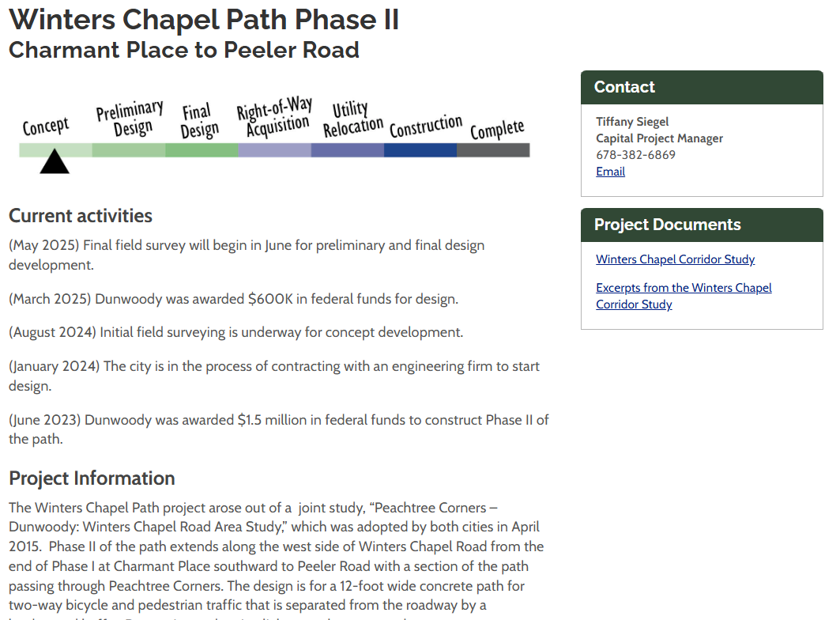
Task: Open the Winters Chapel Corridor Study document
Action: pyautogui.click(x=675, y=259)
